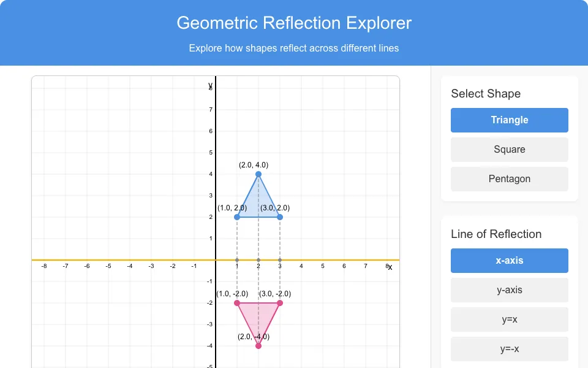Screen dimensions: 588x368
Task: Click pink reflected vertex (2.0, -4.0)
Action: pyautogui.click(x=258, y=346)
